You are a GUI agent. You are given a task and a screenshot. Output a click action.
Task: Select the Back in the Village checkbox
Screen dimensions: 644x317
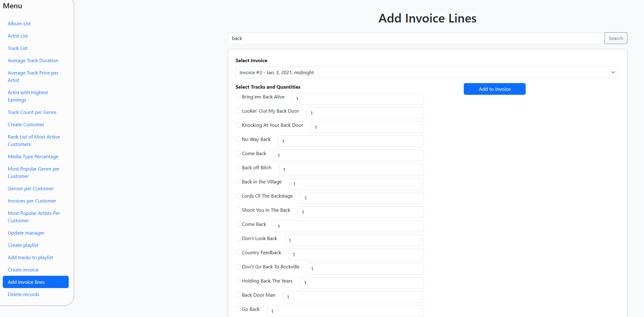pos(238,182)
